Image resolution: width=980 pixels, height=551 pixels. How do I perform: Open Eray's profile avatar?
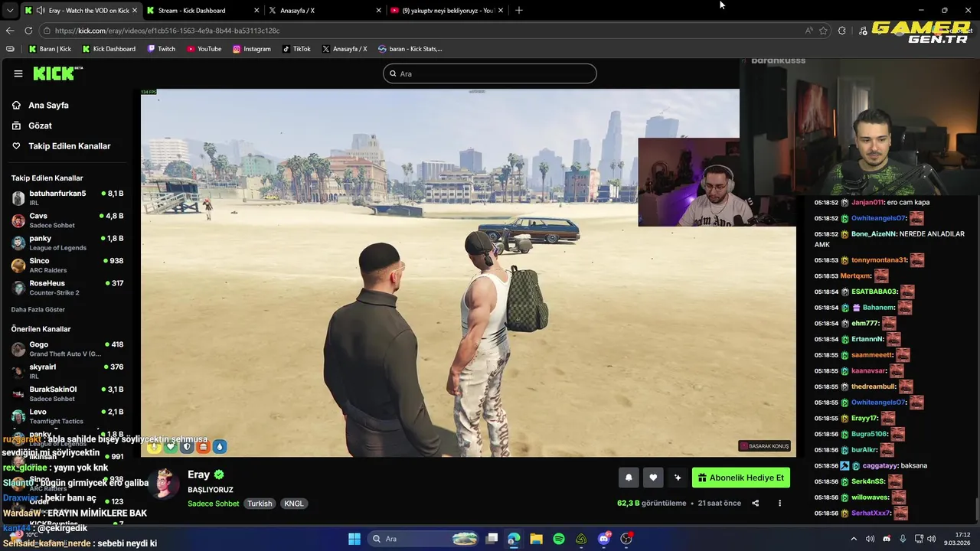point(165,483)
